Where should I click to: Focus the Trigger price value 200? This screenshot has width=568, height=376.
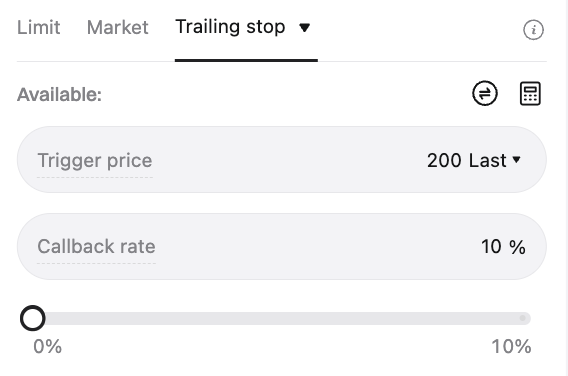pyautogui.click(x=444, y=160)
